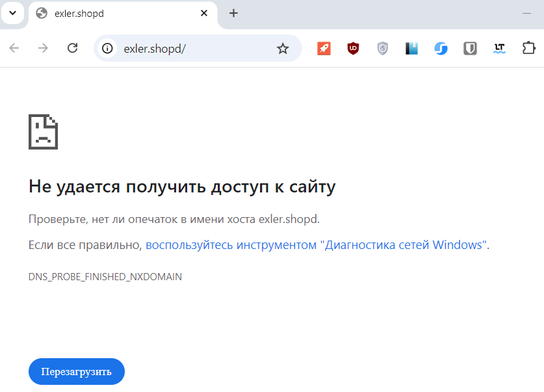This screenshot has width=544, height=392.
Task: Expand the tab search dropdown
Action: [12, 13]
